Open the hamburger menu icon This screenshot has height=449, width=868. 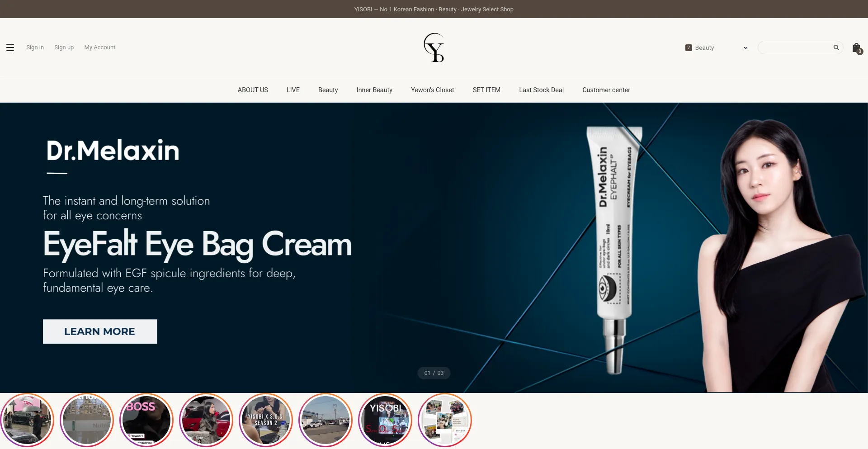(x=10, y=47)
